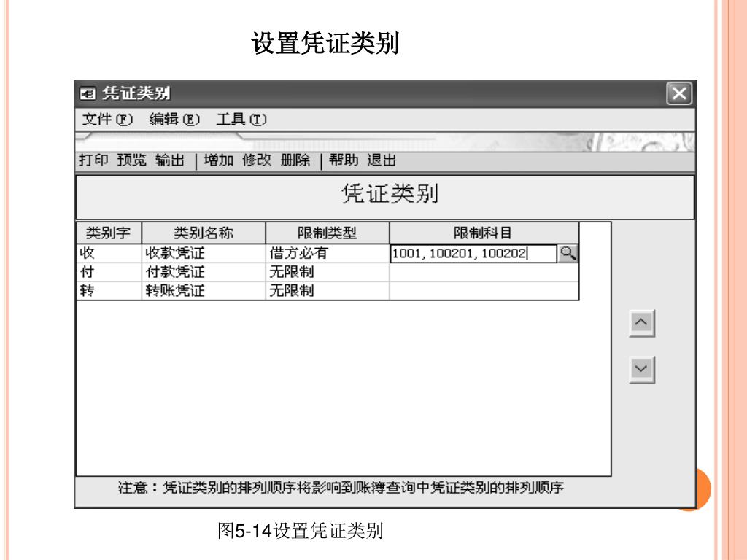Select the 类别名称 column header

[204, 233]
